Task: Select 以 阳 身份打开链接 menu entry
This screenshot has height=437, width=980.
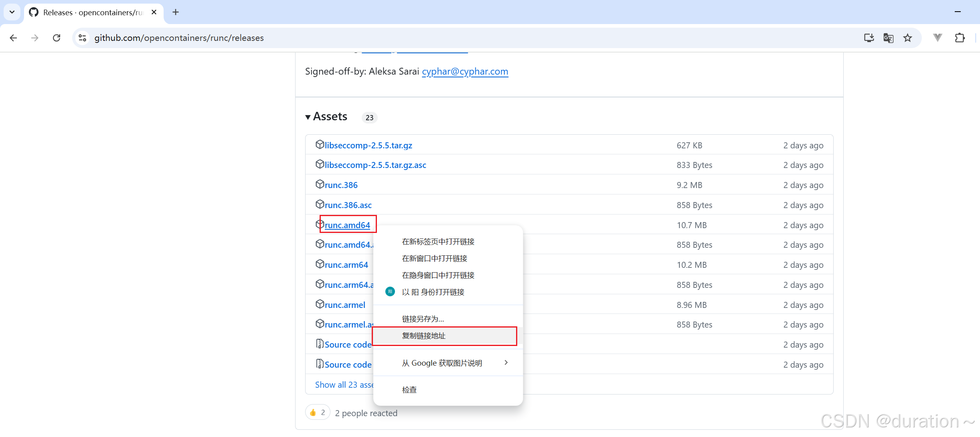Action: 448,292
